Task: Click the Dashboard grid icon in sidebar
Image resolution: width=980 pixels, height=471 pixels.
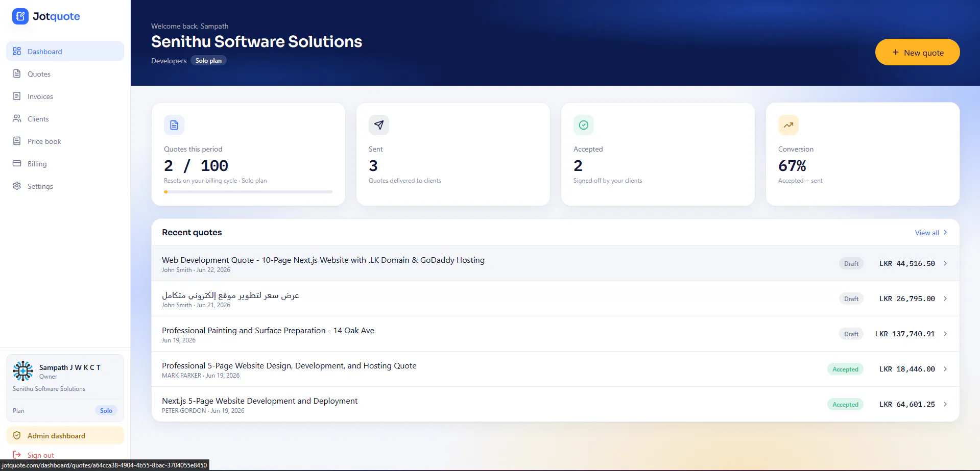Action: 17,51
